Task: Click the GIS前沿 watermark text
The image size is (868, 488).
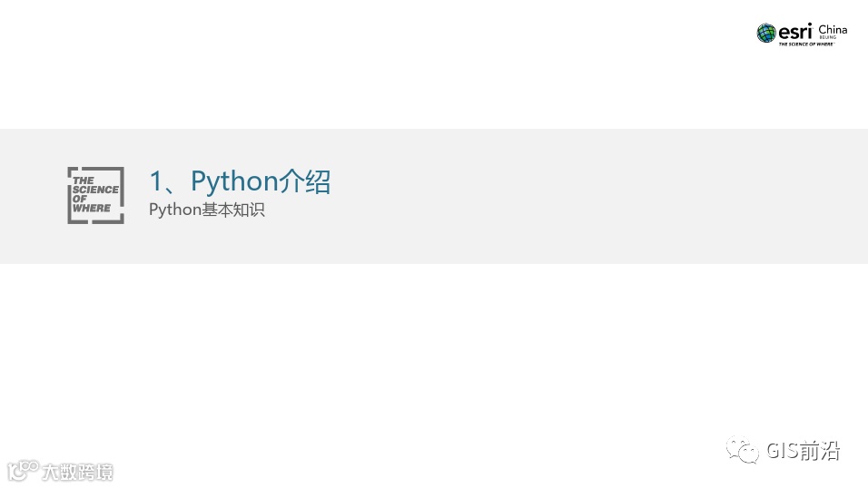Action: tap(804, 451)
